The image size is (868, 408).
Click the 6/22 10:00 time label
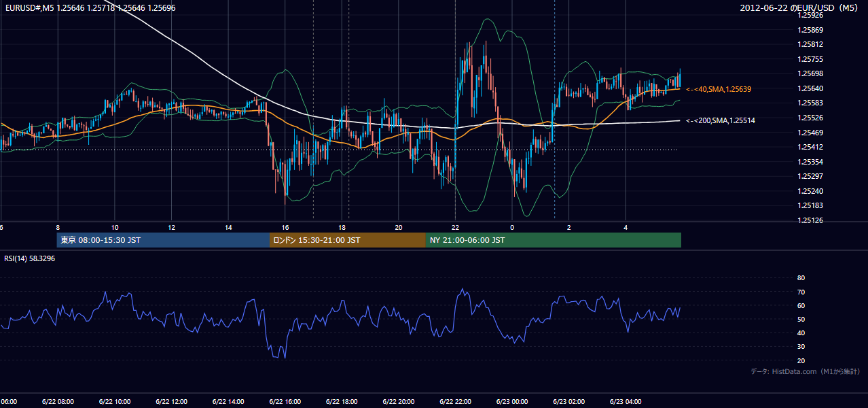coord(114,401)
